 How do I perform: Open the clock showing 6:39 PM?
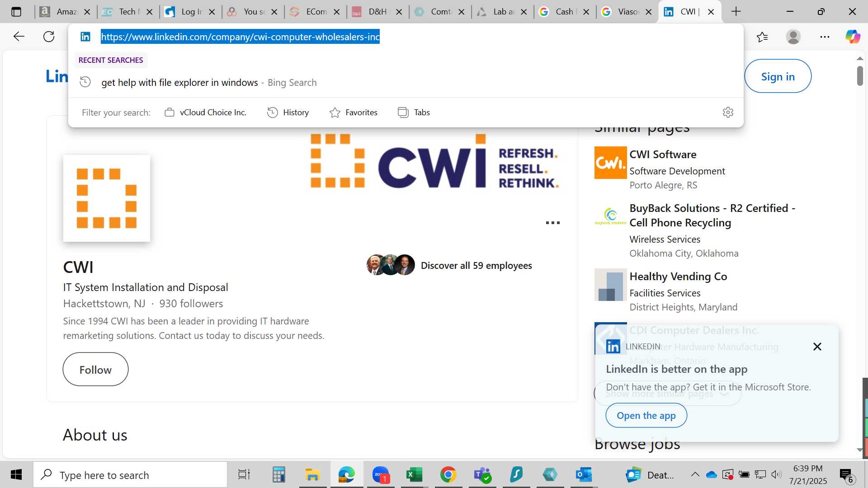pyautogui.click(x=808, y=474)
